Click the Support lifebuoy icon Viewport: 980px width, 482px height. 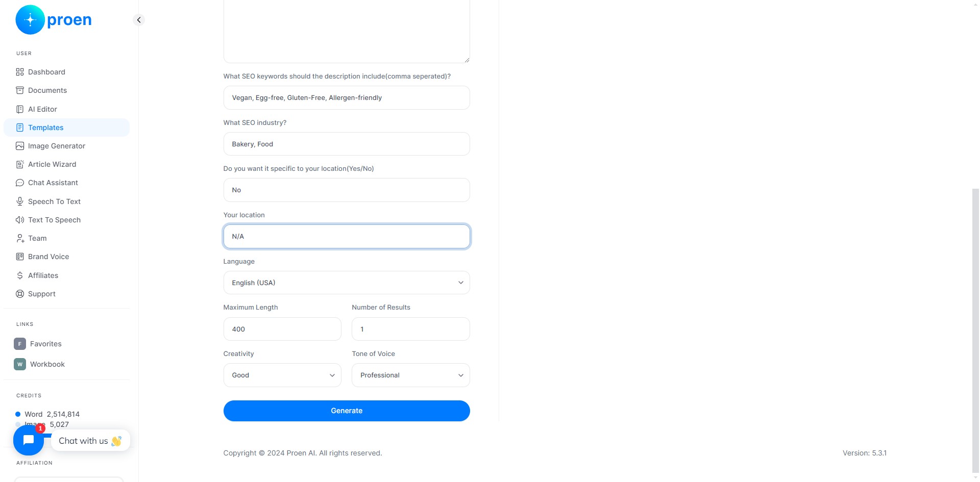click(20, 294)
